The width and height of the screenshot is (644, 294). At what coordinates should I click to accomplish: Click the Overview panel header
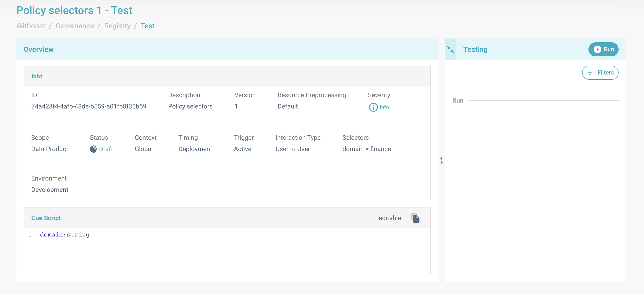(39, 49)
